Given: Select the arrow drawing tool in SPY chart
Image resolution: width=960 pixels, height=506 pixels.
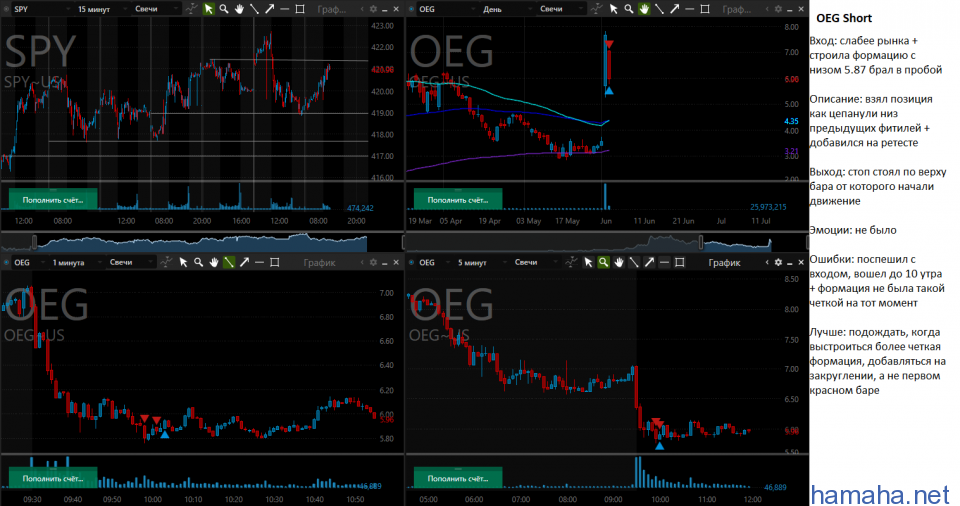Looking at the screenshot, I should 270,9.
